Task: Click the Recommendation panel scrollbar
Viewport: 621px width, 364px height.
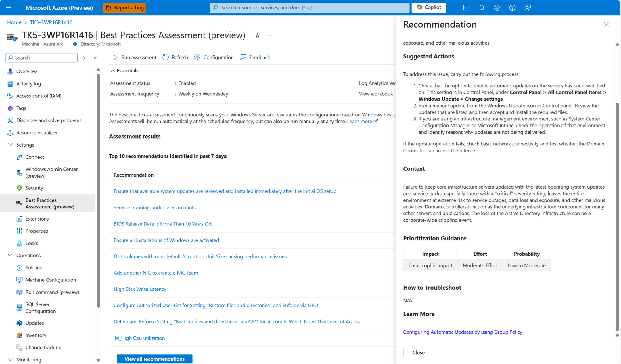Action: click(x=617, y=217)
